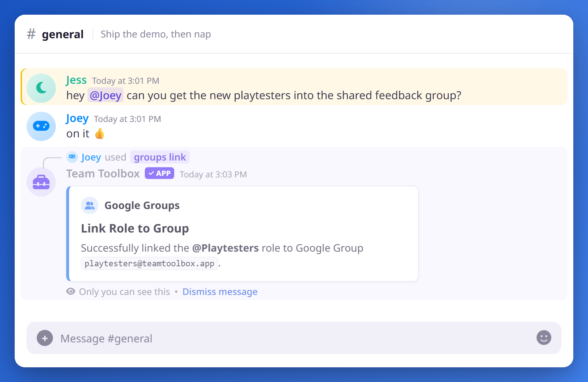Open Joey's username above 'on it'
This screenshot has height=382, width=588.
pos(77,118)
